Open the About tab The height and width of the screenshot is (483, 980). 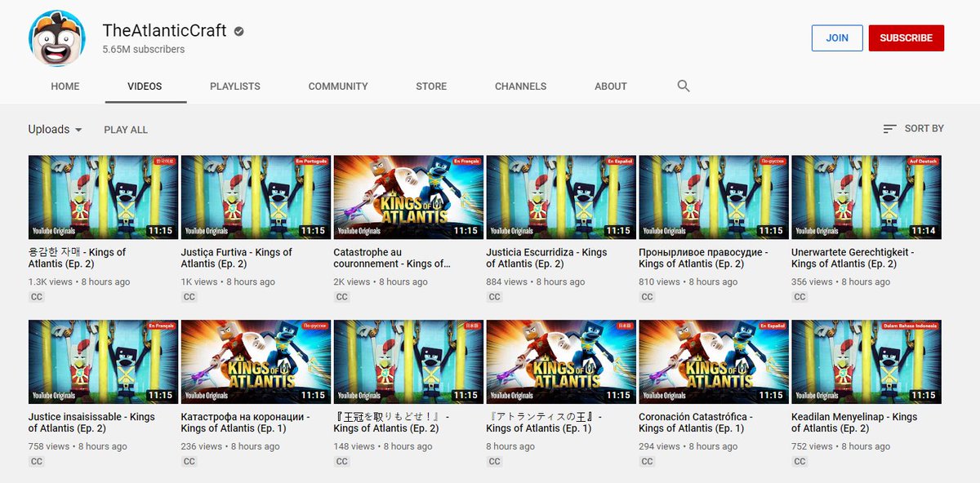point(611,86)
